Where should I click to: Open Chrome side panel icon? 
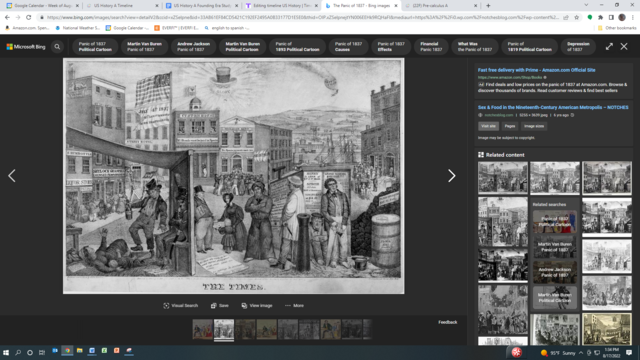(611, 18)
